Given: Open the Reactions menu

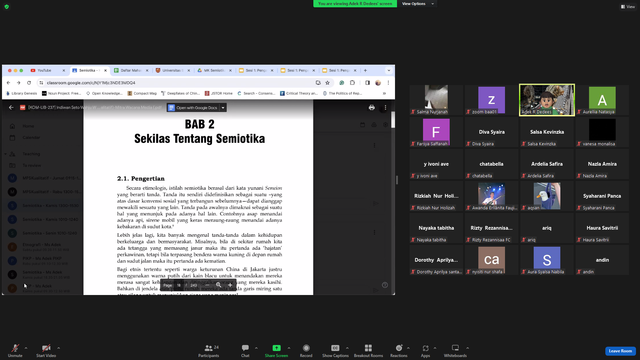Looking at the screenshot, I should coord(399,350).
